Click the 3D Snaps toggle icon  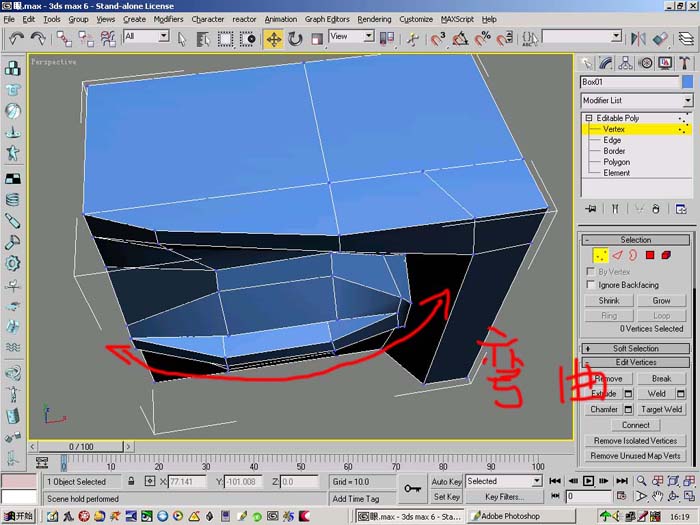click(x=438, y=39)
